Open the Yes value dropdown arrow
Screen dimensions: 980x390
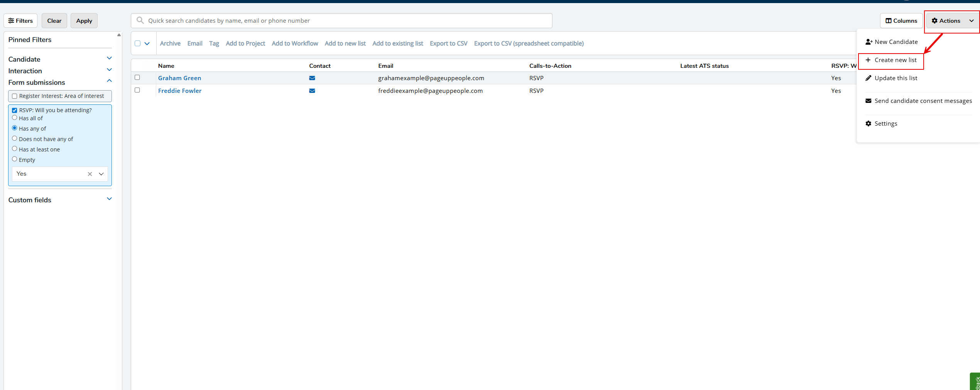(x=101, y=174)
